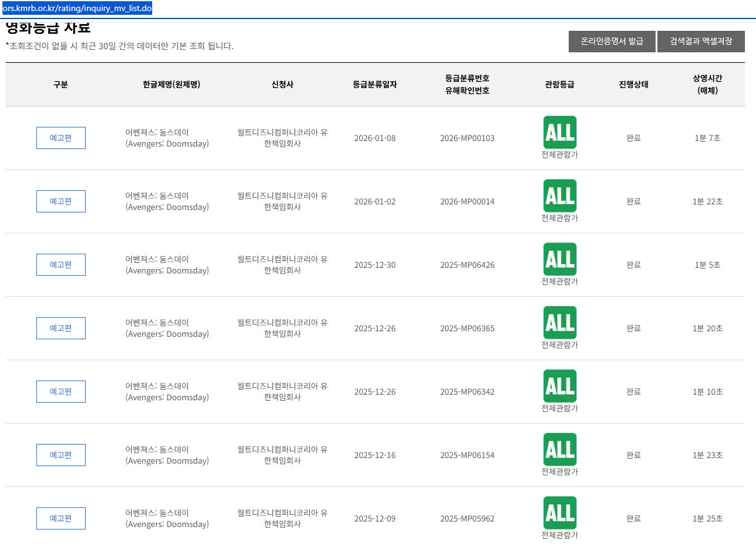Open 예고편 button in row 2025-MP06426
Screen dimensions: 756x548
[61, 265]
